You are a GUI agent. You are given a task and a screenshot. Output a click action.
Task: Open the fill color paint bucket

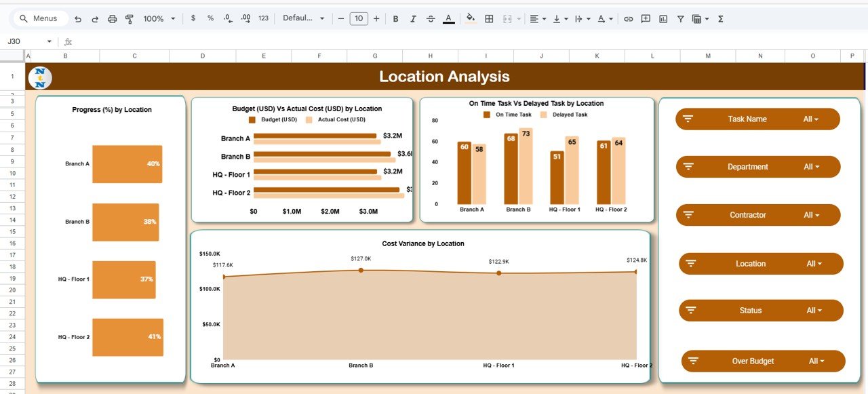471,19
